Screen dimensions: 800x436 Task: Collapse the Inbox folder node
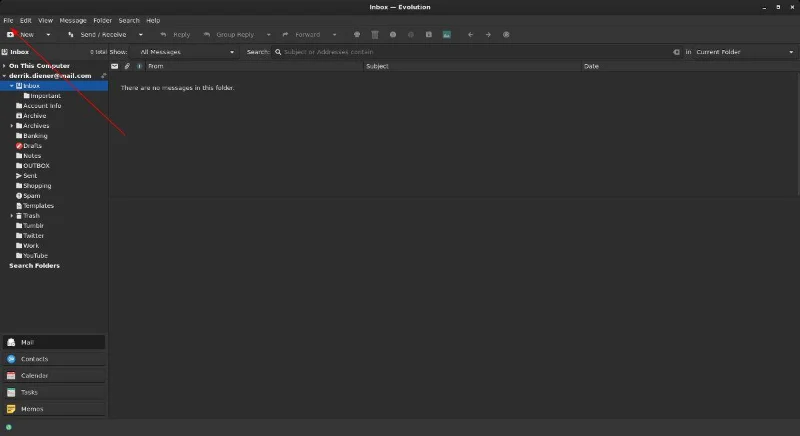click(x=12, y=86)
